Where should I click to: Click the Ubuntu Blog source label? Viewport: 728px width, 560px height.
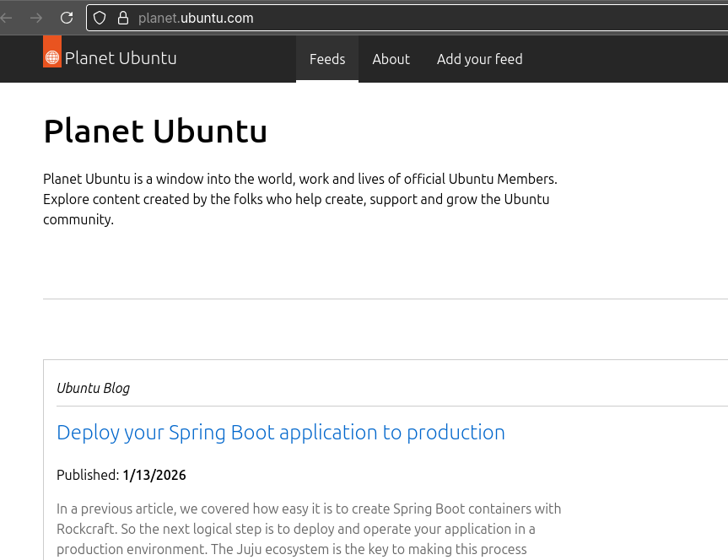pos(93,388)
